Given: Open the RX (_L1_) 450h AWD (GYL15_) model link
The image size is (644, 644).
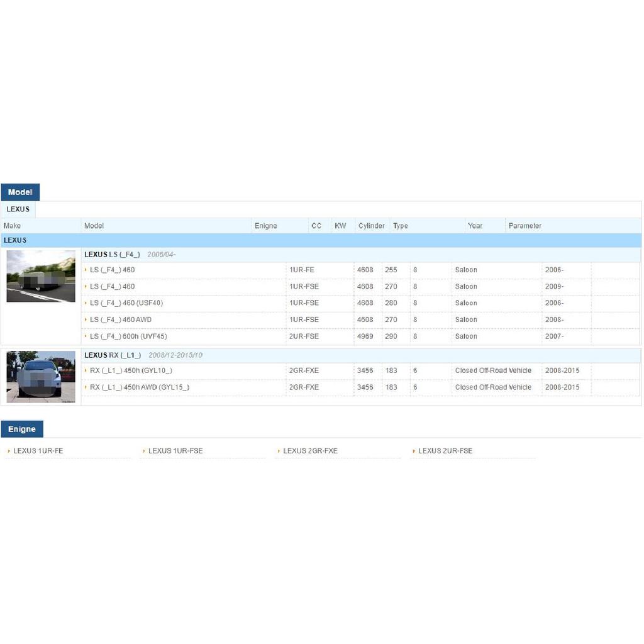Looking at the screenshot, I should pos(140,387).
